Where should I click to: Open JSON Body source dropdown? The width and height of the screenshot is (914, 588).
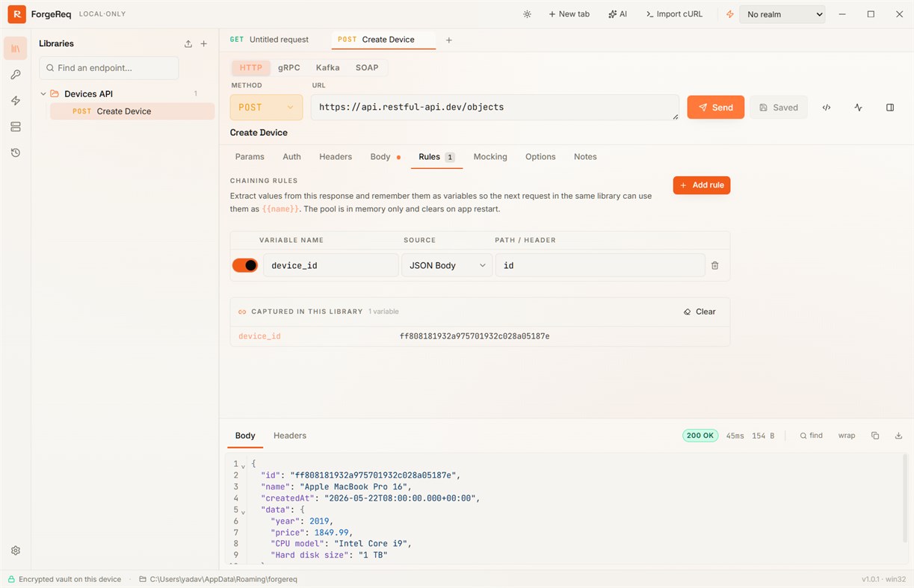coord(447,265)
